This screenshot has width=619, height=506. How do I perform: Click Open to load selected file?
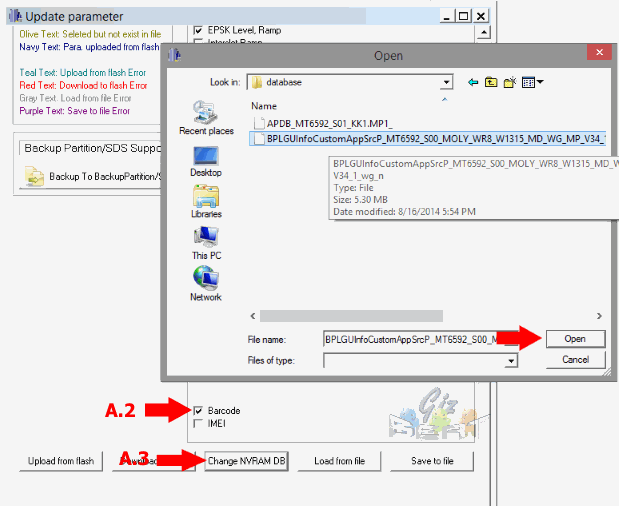(574, 339)
